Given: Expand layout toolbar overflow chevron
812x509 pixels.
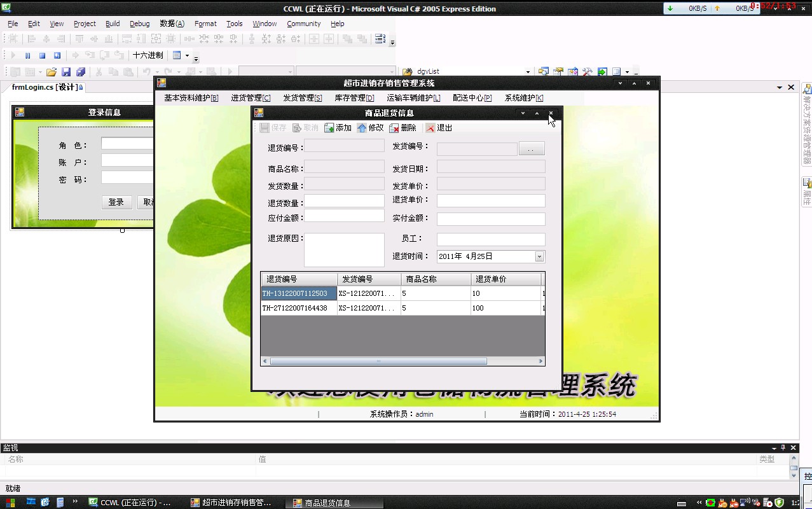Looking at the screenshot, I should 392,41.
